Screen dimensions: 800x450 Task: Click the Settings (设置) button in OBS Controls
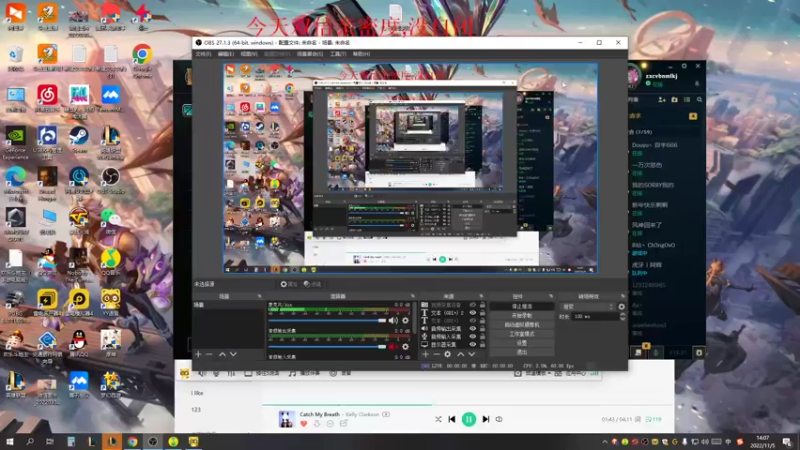[521, 343]
